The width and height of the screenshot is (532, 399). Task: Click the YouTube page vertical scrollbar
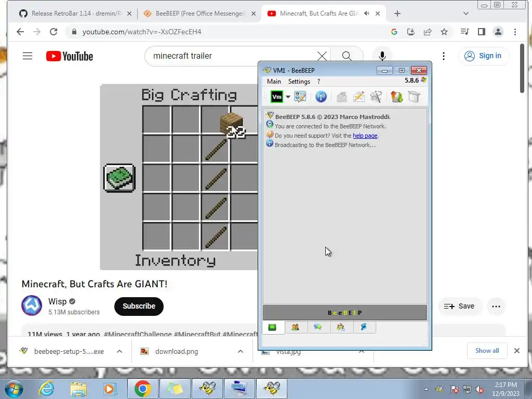(x=522, y=68)
